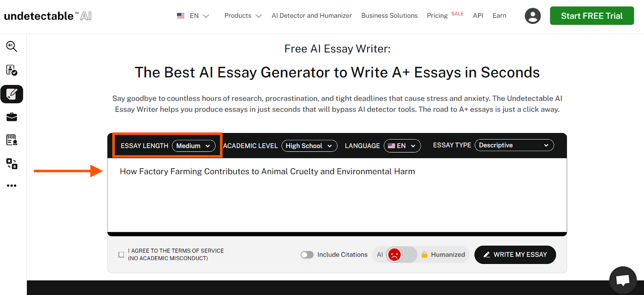
Task: Expand the header EN language selector
Action: pos(194,16)
